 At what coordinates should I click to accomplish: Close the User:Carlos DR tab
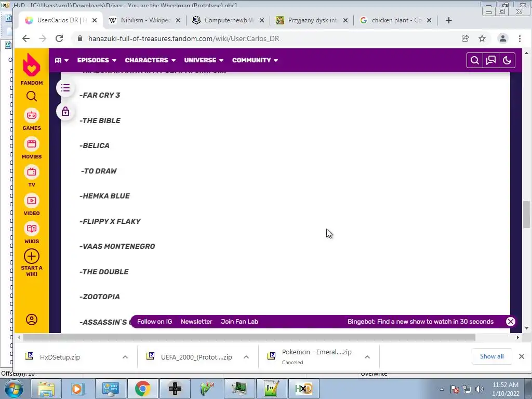coord(95,20)
